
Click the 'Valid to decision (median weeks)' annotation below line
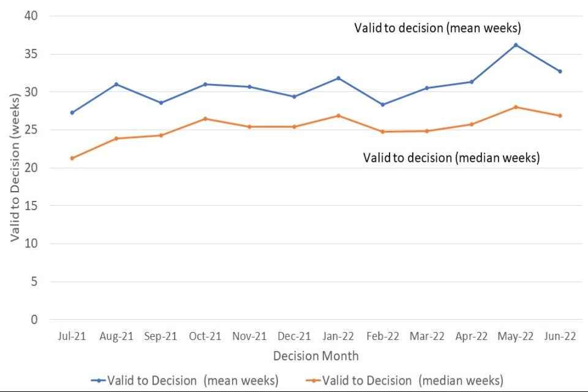(451, 157)
